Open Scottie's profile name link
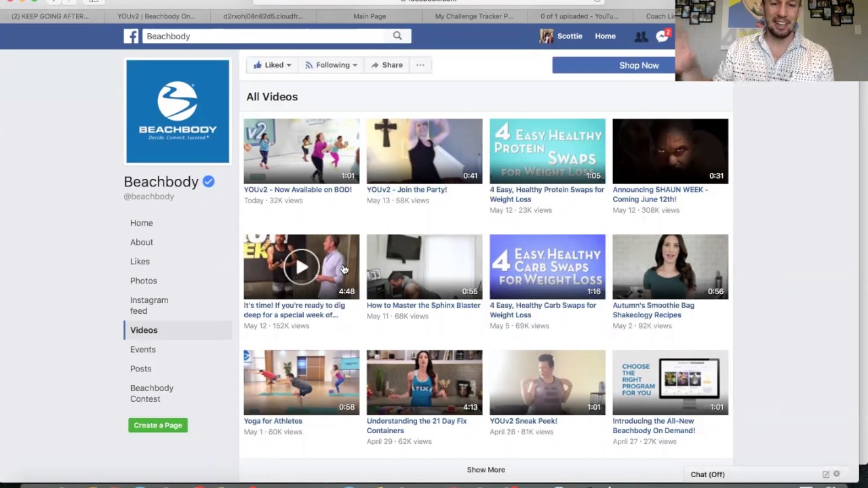Viewport: 868px width, 488px height. (570, 36)
